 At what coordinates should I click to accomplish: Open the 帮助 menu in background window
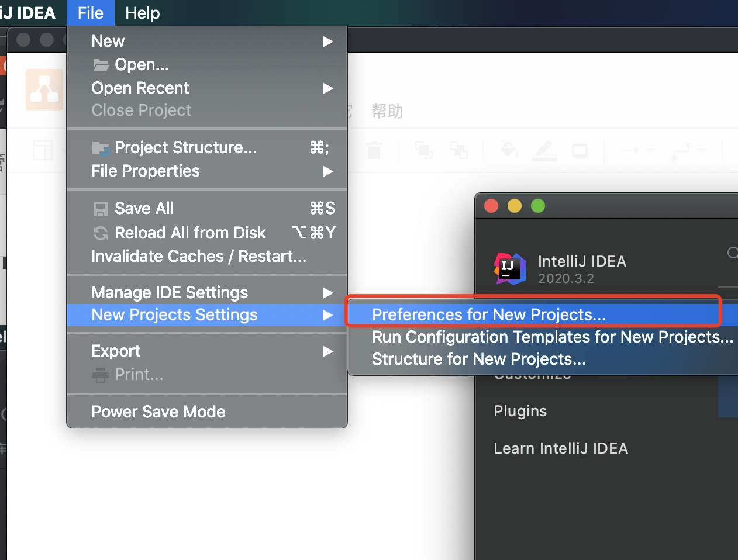click(x=387, y=111)
